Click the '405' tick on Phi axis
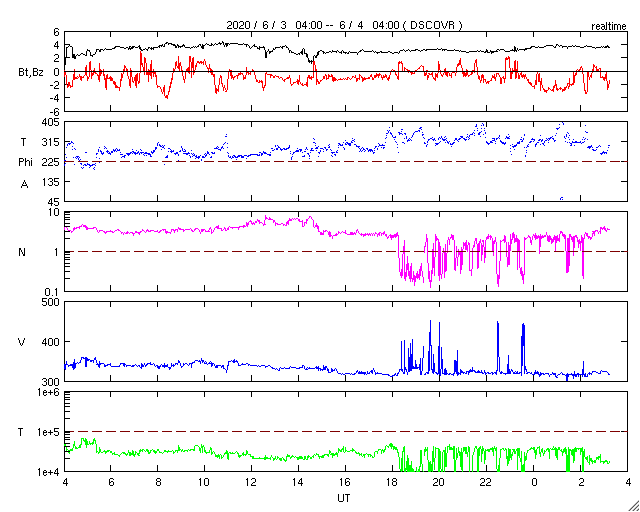640x512 pixels. click(51, 122)
